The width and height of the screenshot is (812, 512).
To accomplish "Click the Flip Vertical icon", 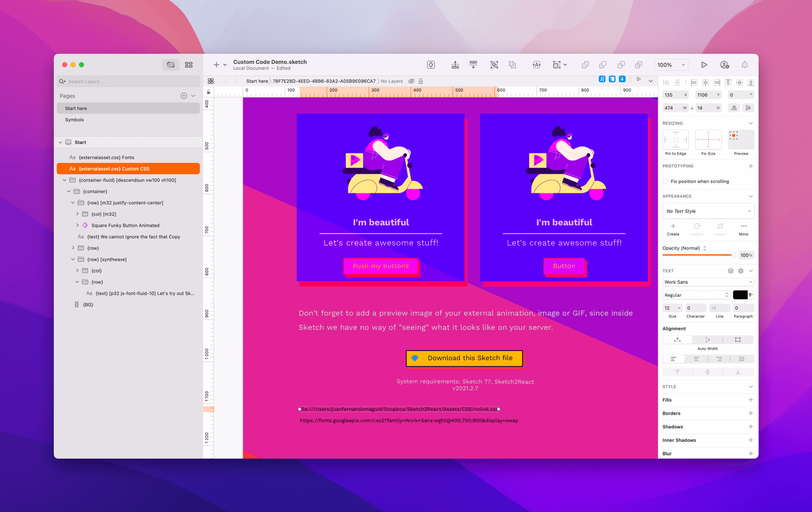I will (x=749, y=108).
